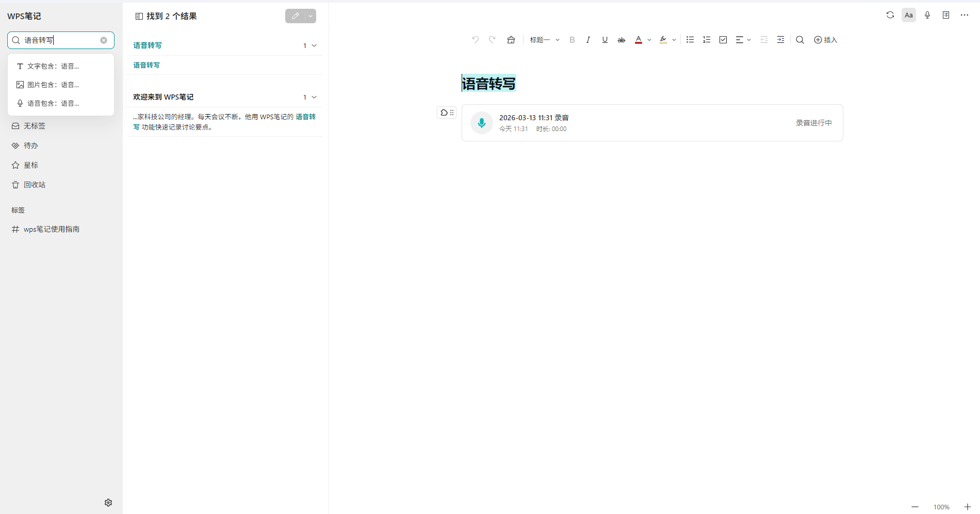This screenshot has width=980, height=514.
Task: Select the format painter brush icon
Action: [x=511, y=40]
